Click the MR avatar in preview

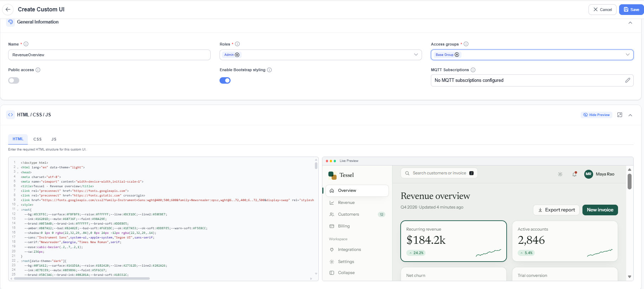tap(588, 174)
